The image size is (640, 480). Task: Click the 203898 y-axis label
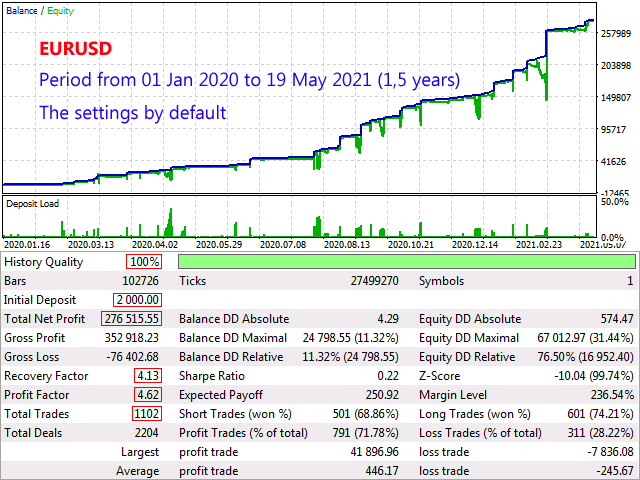[616, 65]
